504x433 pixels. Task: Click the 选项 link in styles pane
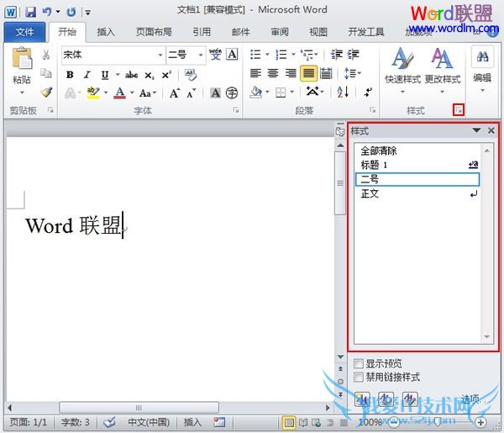pos(470,399)
